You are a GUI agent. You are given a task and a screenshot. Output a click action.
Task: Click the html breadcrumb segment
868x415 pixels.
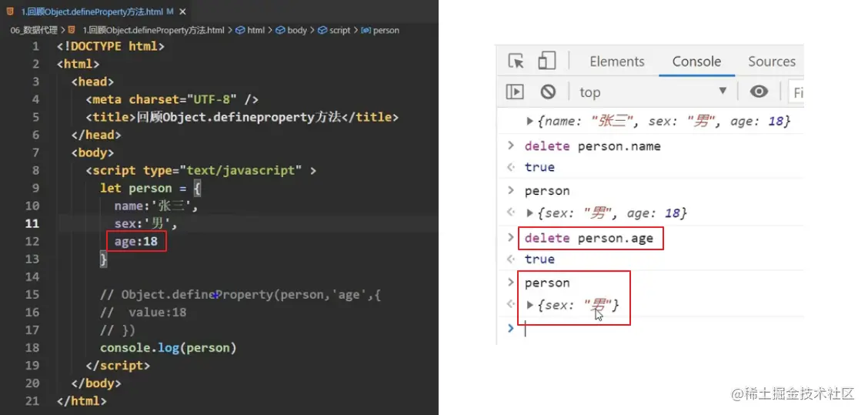coord(255,31)
